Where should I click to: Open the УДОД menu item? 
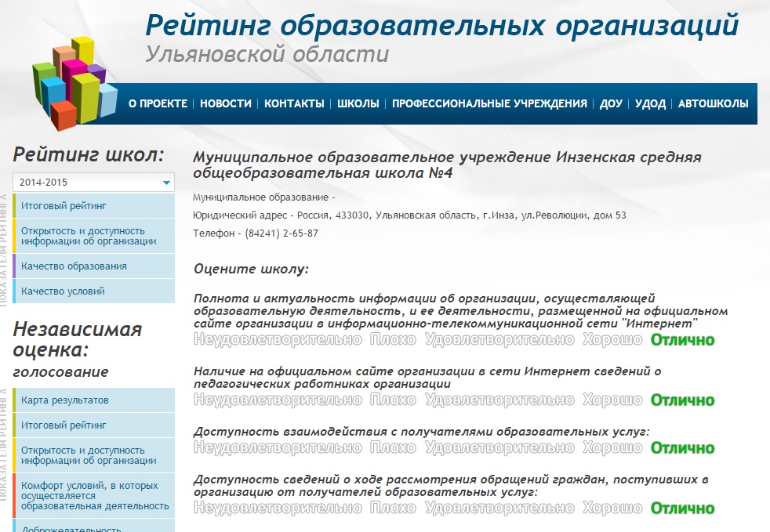click(x=650, y=103)
